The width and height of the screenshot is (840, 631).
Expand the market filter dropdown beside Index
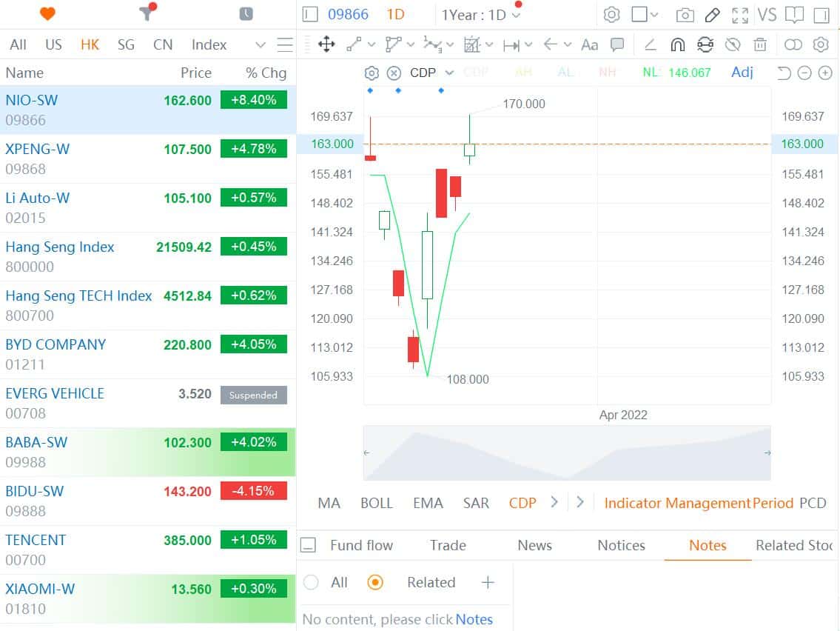tap(261, 44)
